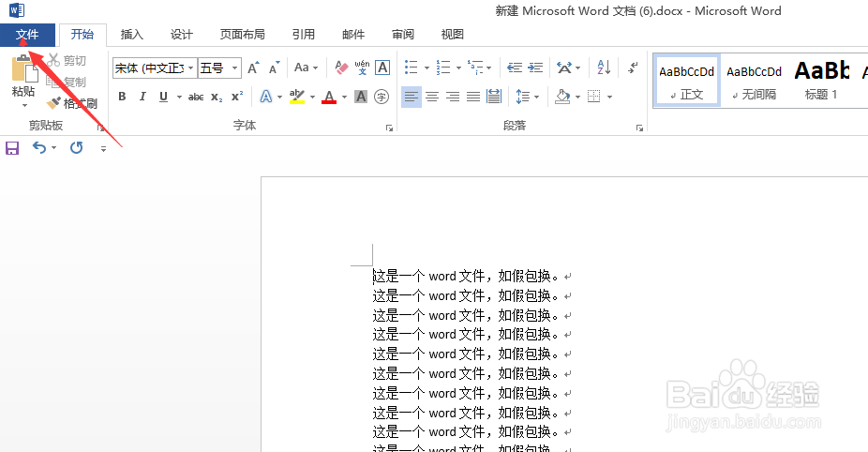Click the numbering list icon

[442, 68]
